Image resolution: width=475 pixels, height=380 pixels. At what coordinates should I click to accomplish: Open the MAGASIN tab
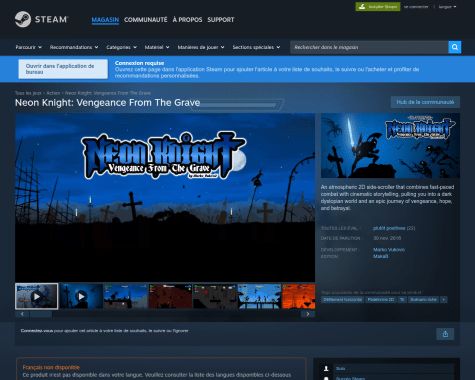[105, 20]
